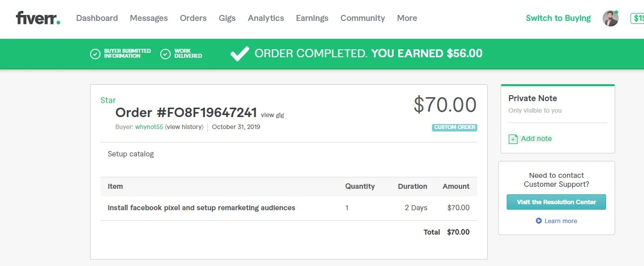View the Earnings page
Image resolution: width=644 pixels, height=266 pixels.
[x=312, y=18]
